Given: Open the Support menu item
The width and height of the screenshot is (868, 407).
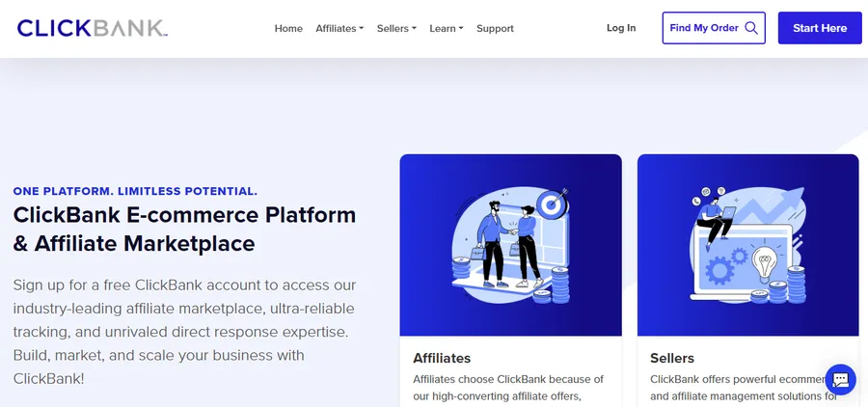Looking at the screenshot, I should pos(495,28).
